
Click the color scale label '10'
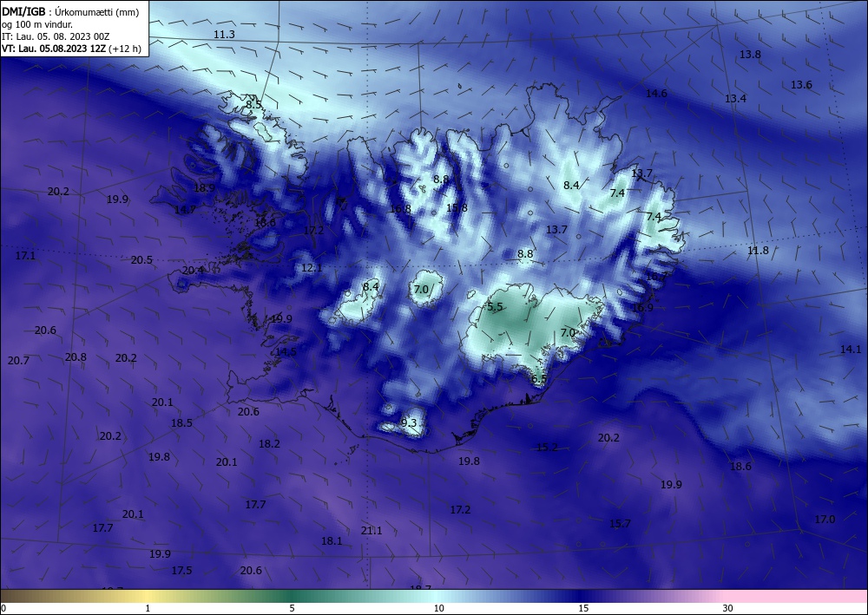tap(438, 608)
